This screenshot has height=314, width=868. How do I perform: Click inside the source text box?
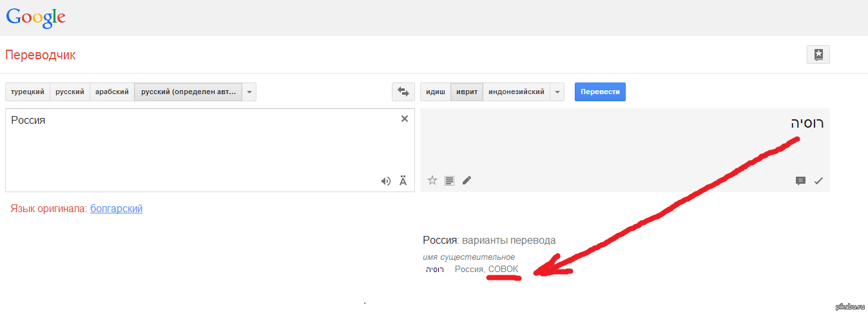[x=193, y=148]
